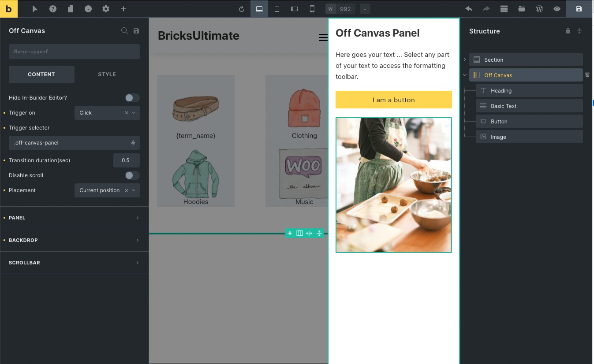Open Bricks settings via the gear icon
Viewport: 594px width, 364px height.
click(x=106, y=8)
